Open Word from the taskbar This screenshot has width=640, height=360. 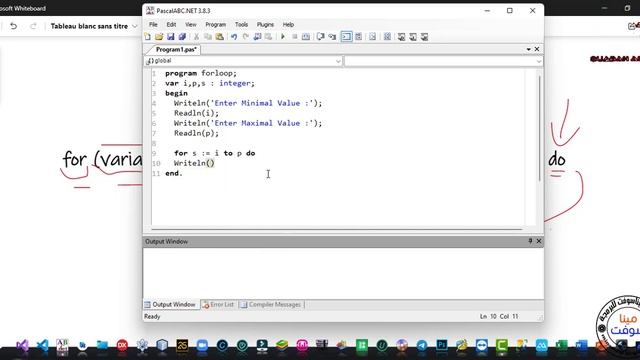pos(582,346)
